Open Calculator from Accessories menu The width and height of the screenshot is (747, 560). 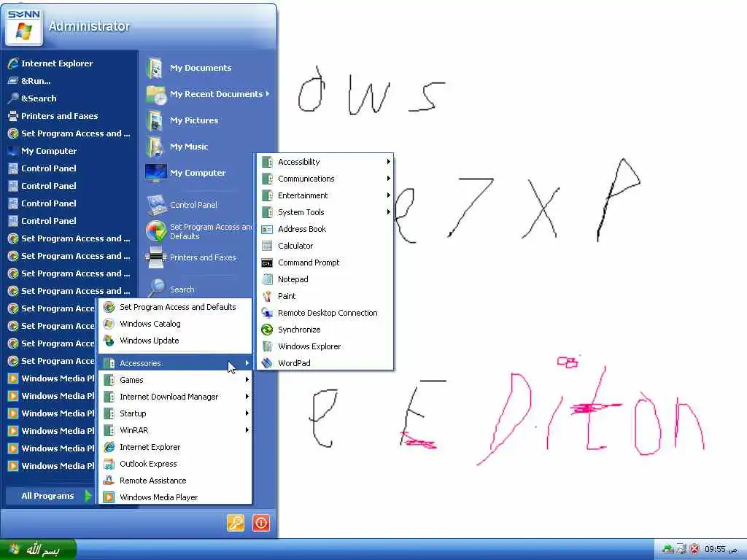[x=325, y=246]
